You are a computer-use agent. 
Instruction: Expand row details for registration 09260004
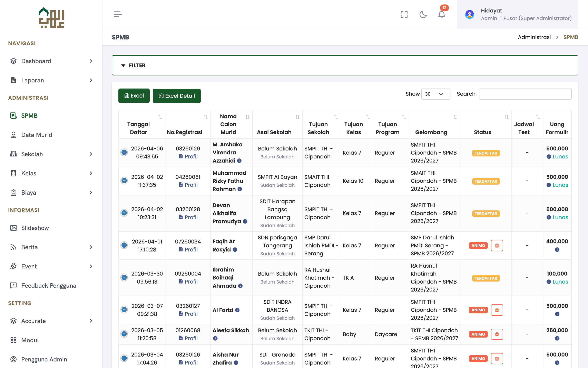point(124,277)
